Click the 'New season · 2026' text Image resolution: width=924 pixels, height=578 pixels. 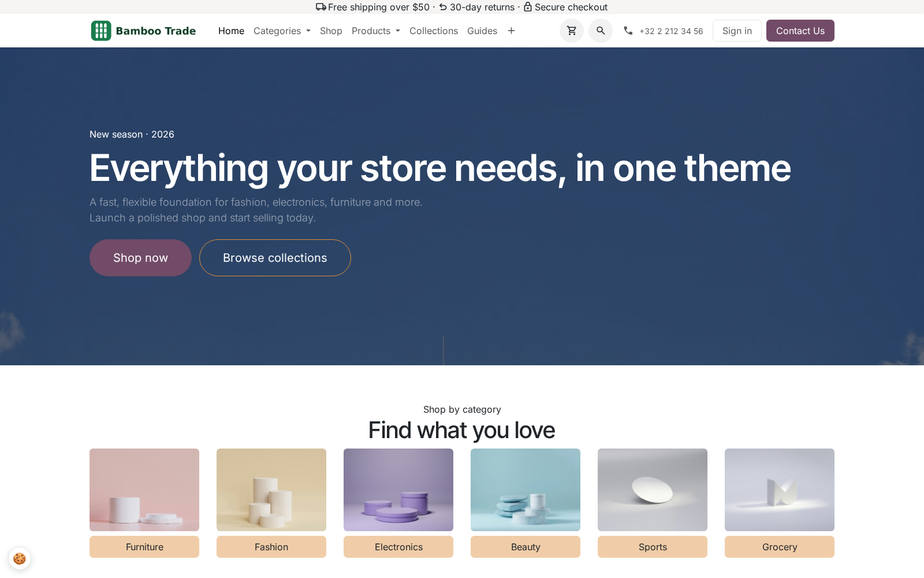132,134
